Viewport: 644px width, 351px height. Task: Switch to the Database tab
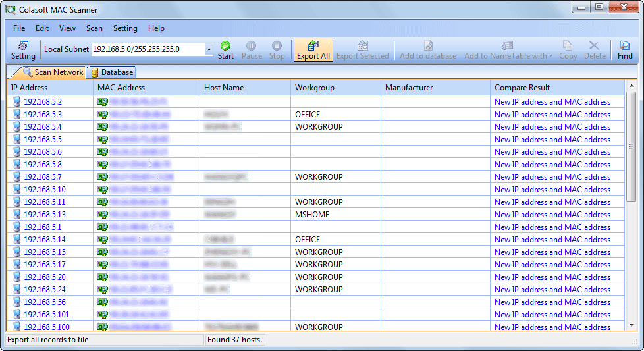coord(112,72)
